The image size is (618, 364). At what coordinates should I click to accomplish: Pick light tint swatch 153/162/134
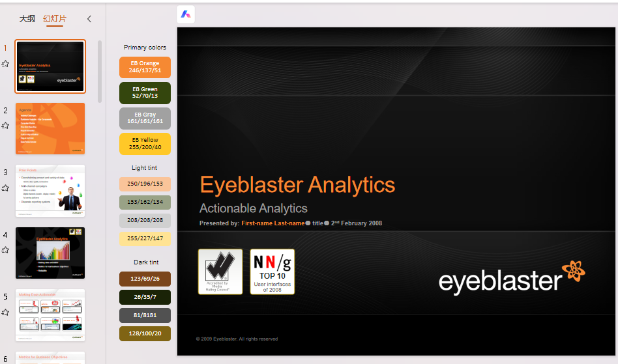pos(145,203)
